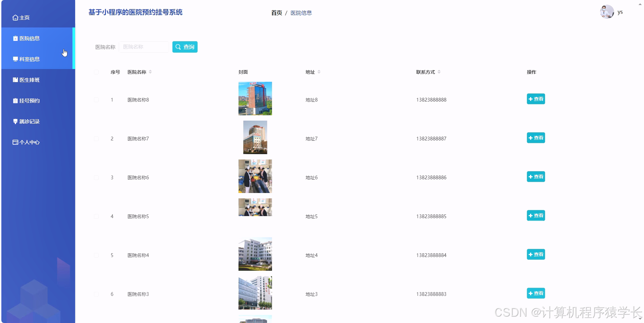Open the 主页 home icon in sidebar
The width and height of the screenshot is (644, 323).
point(15,17)
